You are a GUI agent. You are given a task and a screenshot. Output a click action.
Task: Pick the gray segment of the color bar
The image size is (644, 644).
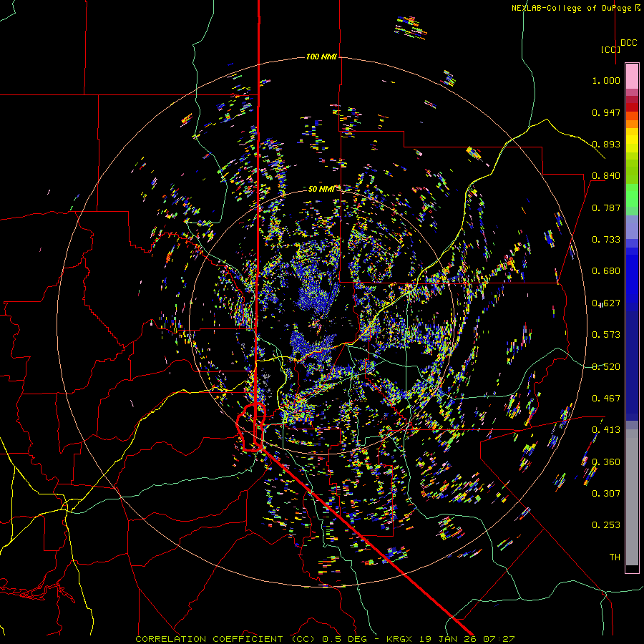(632, 497)
